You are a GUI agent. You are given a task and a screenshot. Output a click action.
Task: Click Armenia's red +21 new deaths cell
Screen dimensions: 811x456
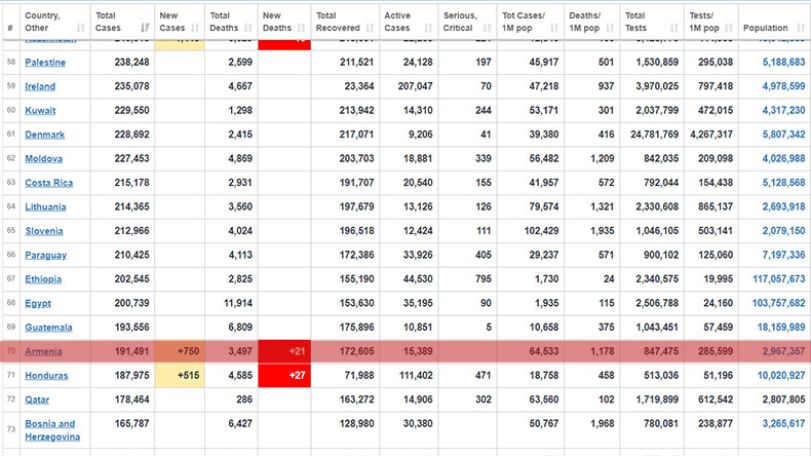[x=284, y=352]
